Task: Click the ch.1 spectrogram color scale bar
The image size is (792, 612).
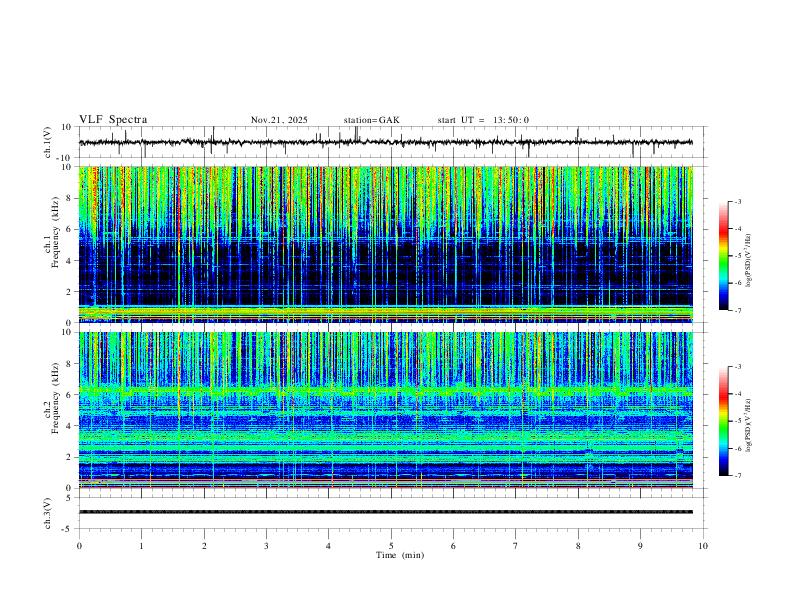Action: pyautogui.click(x=723, y=256)
